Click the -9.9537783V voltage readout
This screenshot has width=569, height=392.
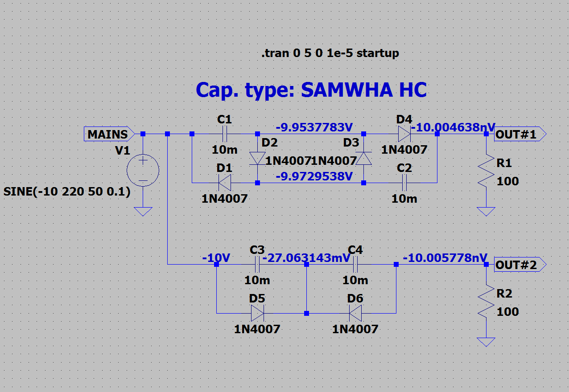[x=314, y=127]
